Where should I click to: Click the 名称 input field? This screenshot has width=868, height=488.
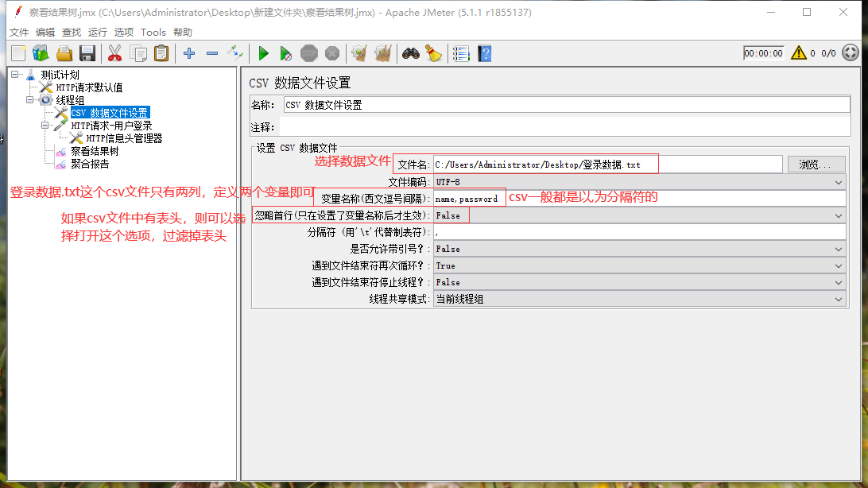(567, 105)
